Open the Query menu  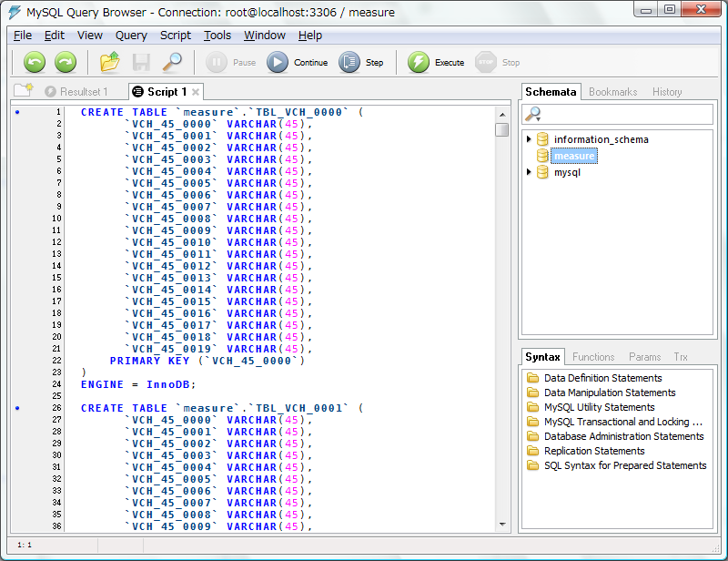131,36
